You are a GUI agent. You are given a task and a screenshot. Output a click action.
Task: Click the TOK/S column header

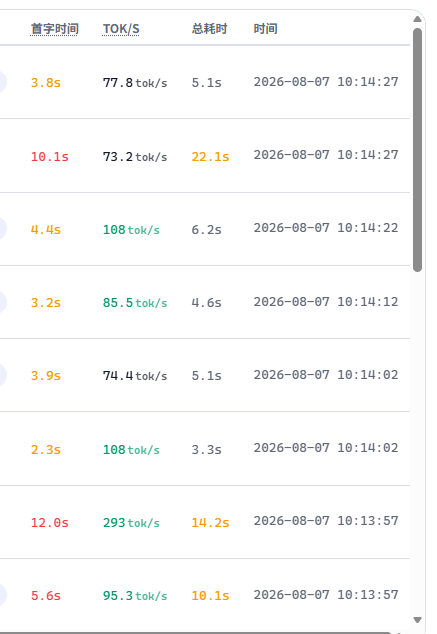tap(121, 29)
